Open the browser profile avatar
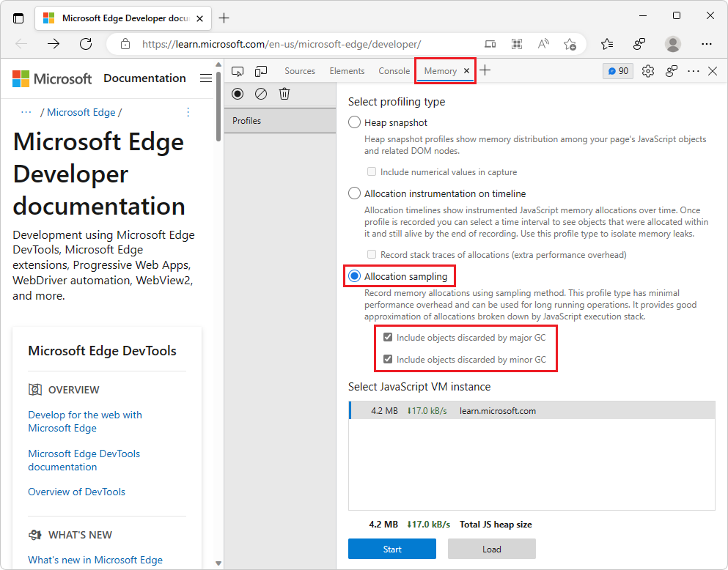Viewport: 728px width, 570px height. (x=673, y=44)
